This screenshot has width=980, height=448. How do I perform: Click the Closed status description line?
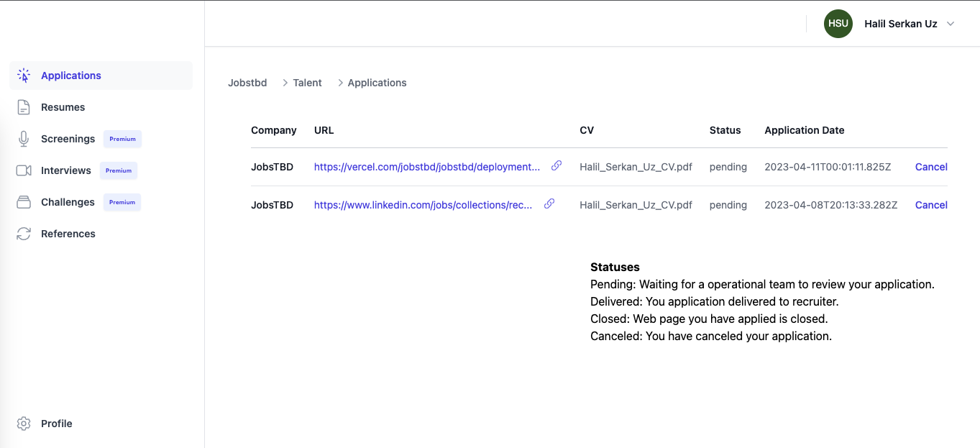pos(709,319)
